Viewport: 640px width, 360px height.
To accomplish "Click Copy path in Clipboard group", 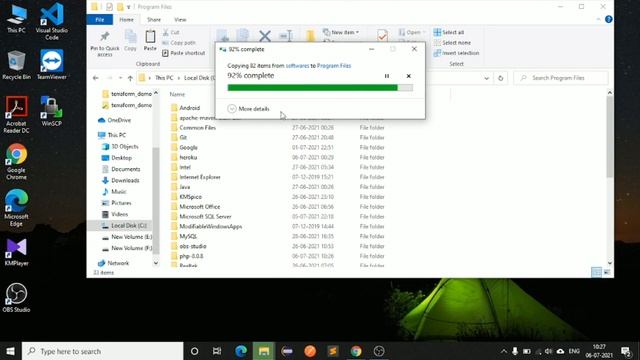I will pyautogui.click(x=179, y=42).
